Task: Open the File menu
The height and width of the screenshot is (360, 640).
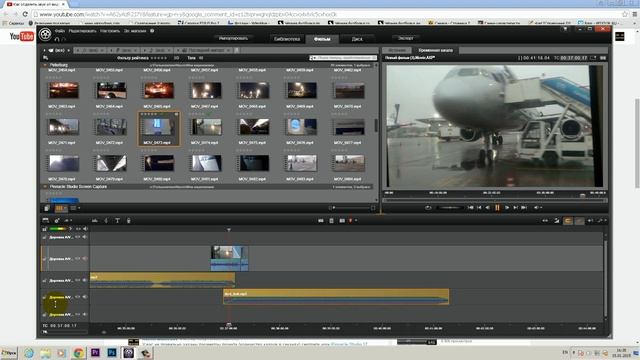Action: pyautogui.click(x=60, y=31)
